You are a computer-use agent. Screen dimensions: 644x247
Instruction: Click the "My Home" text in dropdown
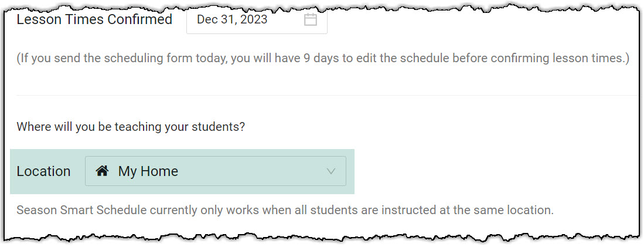click(x=148, y=171)
